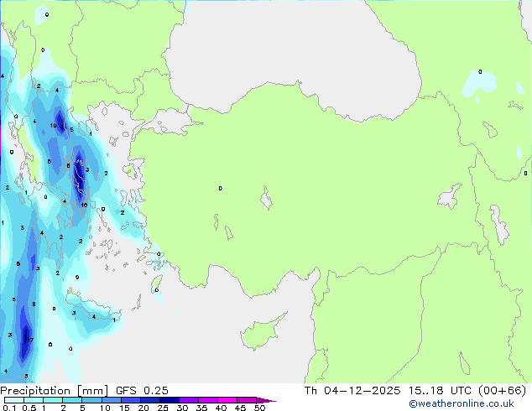The width and height of the screenshot is (532, 411).
Task: Select the 'GFS 0.25' model label
Action: pos(142,391)
